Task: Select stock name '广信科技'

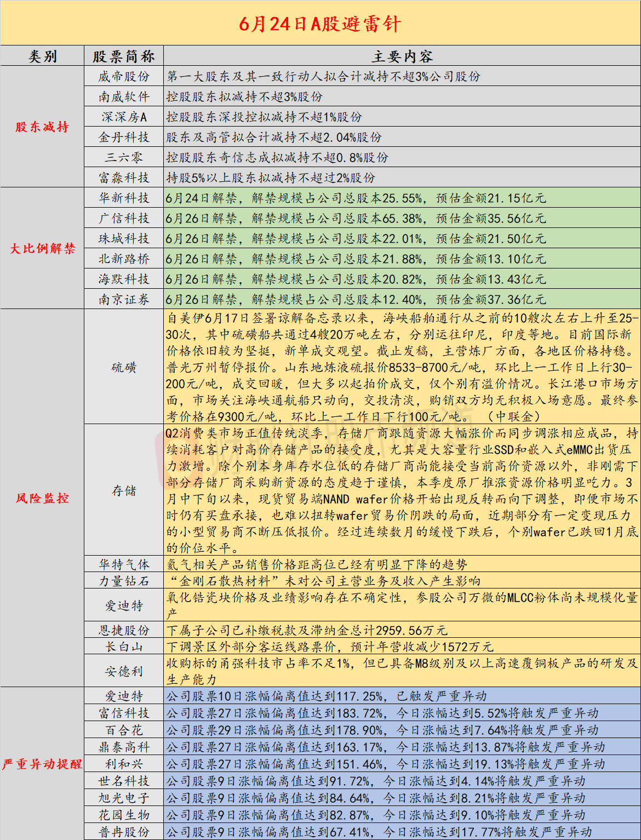Action: pos(124,218)
